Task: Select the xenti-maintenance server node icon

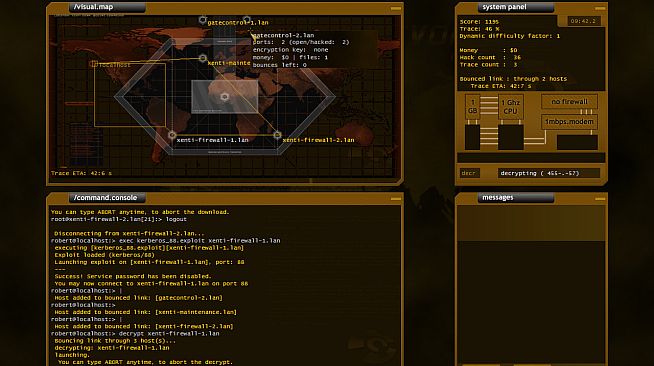Action: (202, 58)
